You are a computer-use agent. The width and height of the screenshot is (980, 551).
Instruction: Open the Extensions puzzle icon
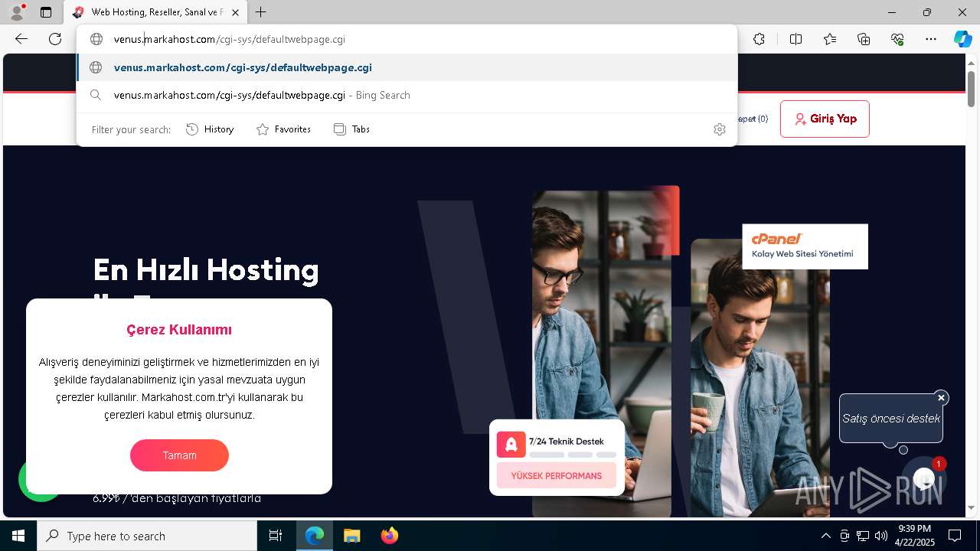pos(759,39)
